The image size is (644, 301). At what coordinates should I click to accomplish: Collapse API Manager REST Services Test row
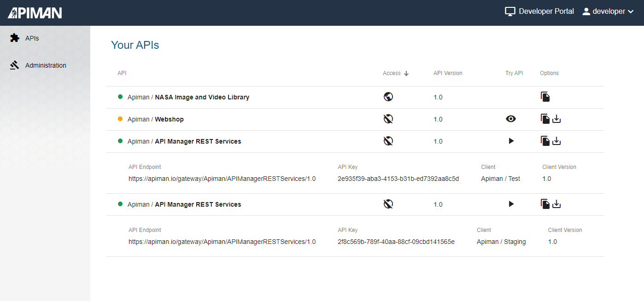coord(355,141)
